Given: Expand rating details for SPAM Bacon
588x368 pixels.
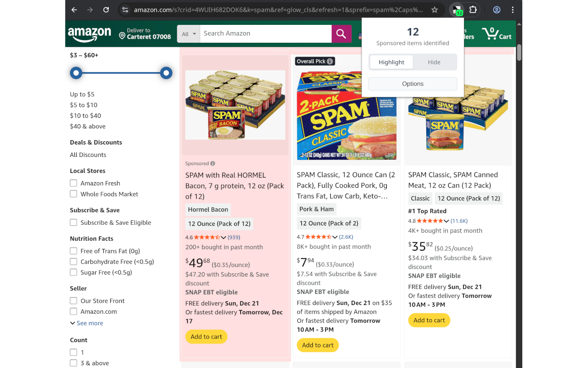Looking at the screenshot, I should click(x=224, y=237).
